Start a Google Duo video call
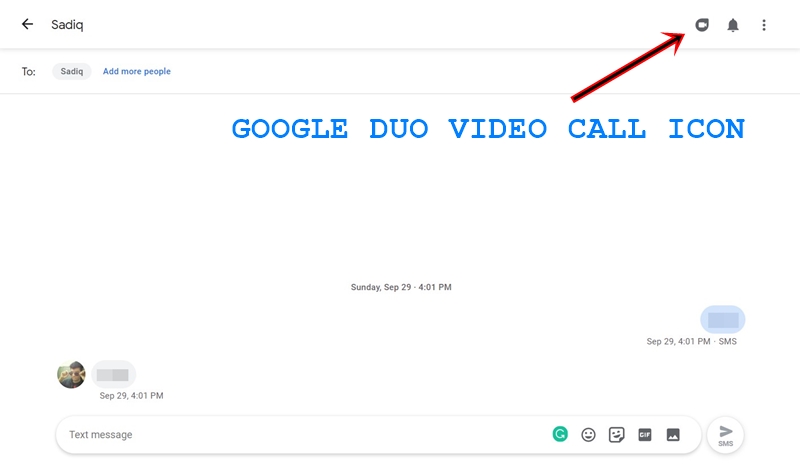The height and width of the screenshot is (473, 800). [702, 24]
